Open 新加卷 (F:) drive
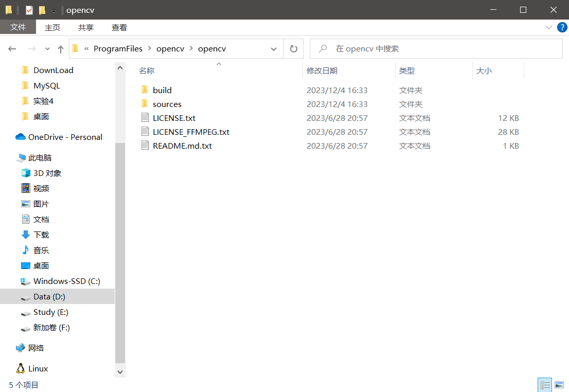 click(x=51, y=327)
